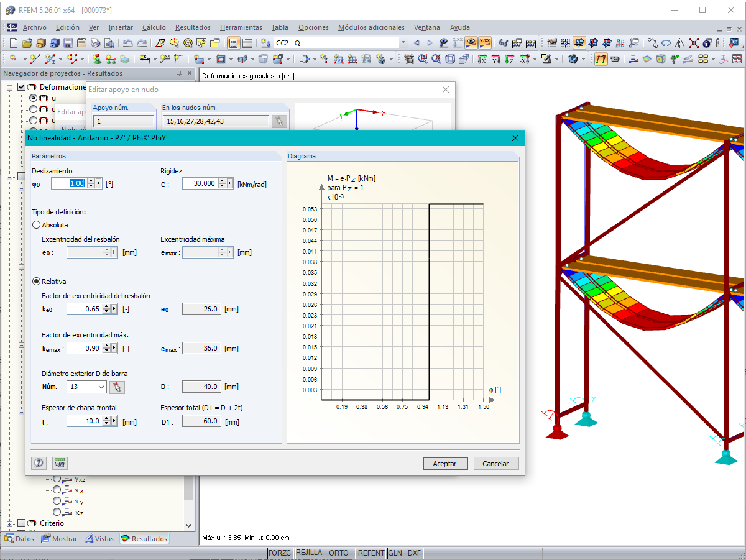
Task: Click the units and decimals 0.00 icon
Action: 60,463
